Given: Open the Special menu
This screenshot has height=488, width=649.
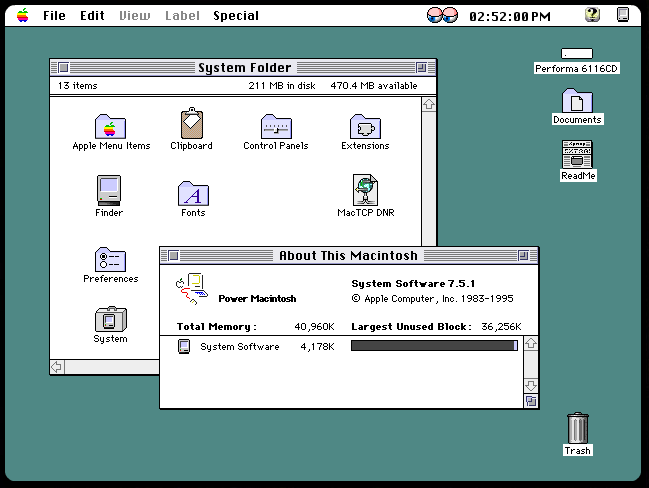Looking at the screenshot, I should point(236,16).
